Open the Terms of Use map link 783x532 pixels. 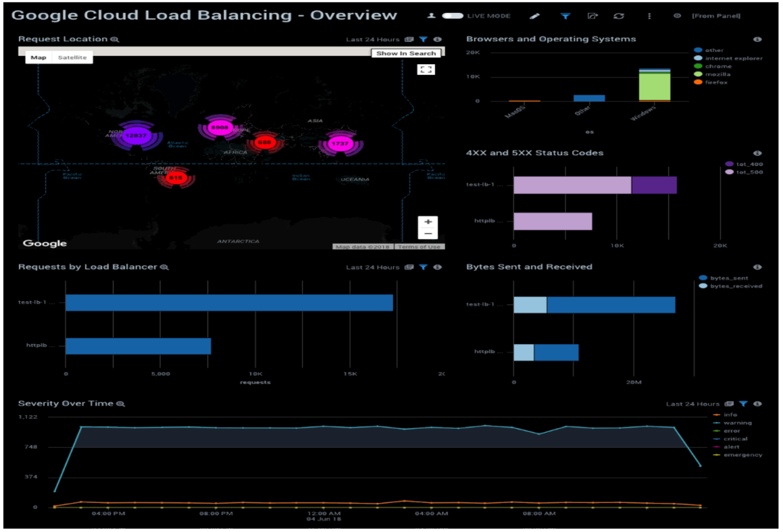[x=420, y=247]
